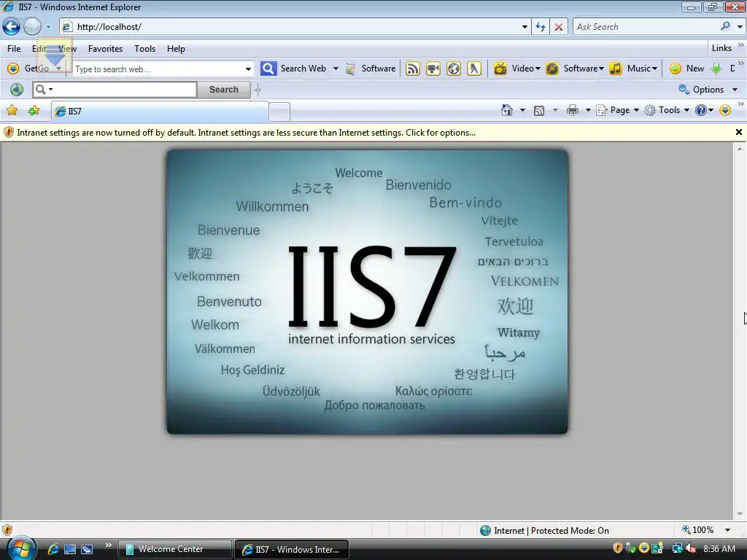Open the search provider dropdown arrow

(x=740, y=27)
